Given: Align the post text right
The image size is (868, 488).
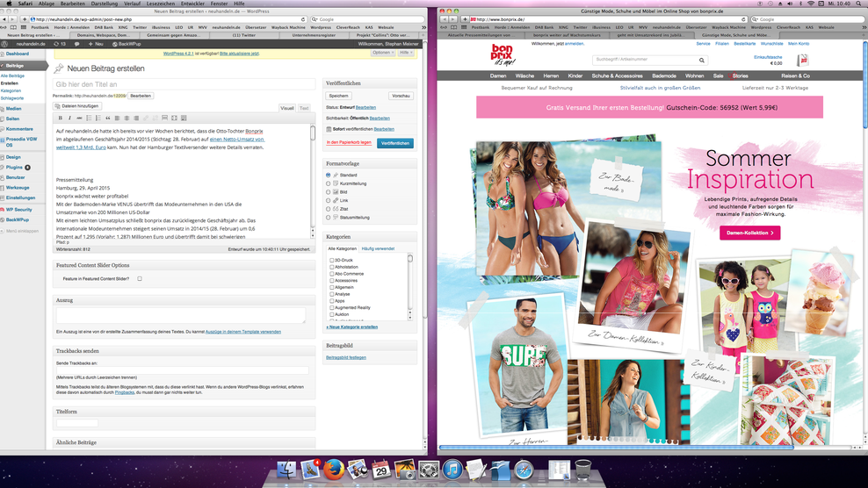Looking at the screenshot, I should [136, 118].
